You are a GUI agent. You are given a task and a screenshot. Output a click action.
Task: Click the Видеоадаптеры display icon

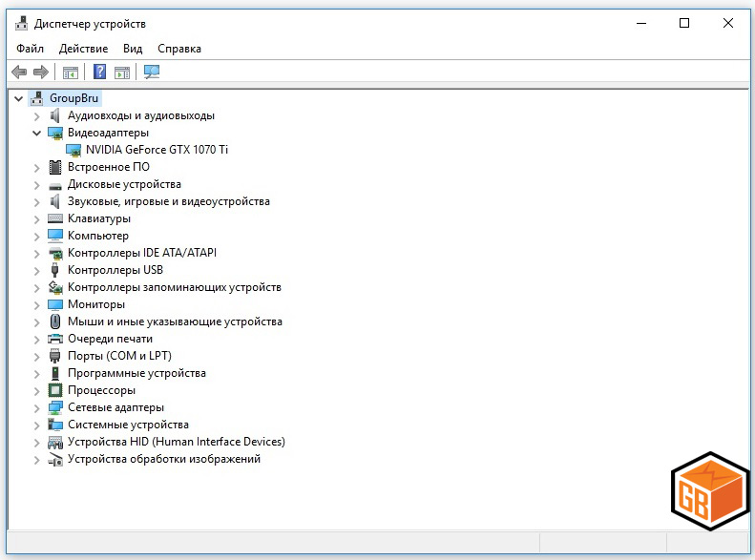tap(55, 133)
